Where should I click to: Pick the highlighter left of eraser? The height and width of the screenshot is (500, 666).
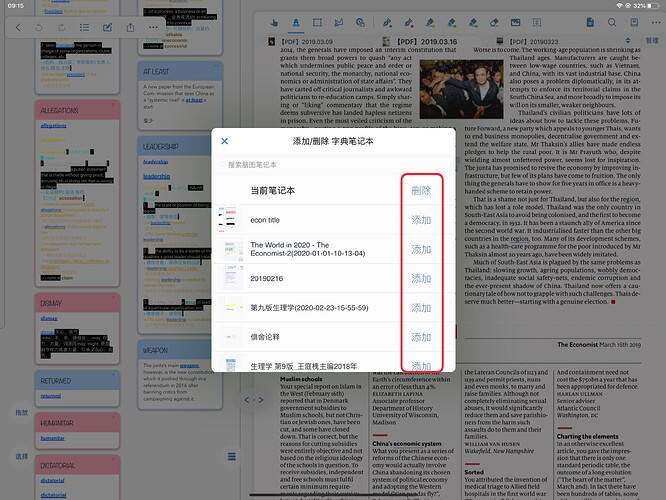tap(473, 23)
